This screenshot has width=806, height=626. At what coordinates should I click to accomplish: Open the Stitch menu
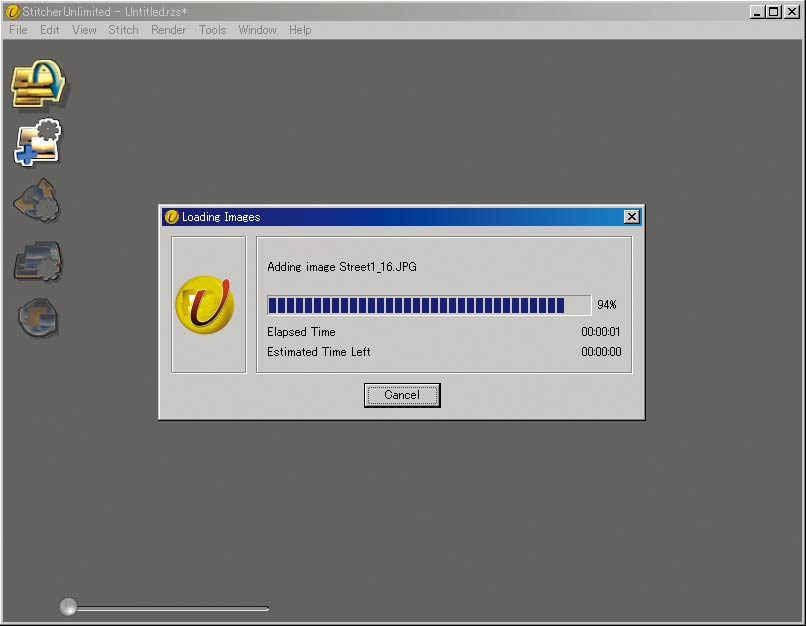pyautogui.click(x=123, y=30)
